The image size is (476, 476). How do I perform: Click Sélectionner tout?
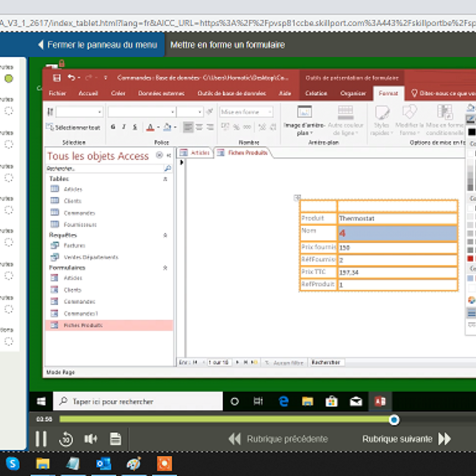[73, 127]
